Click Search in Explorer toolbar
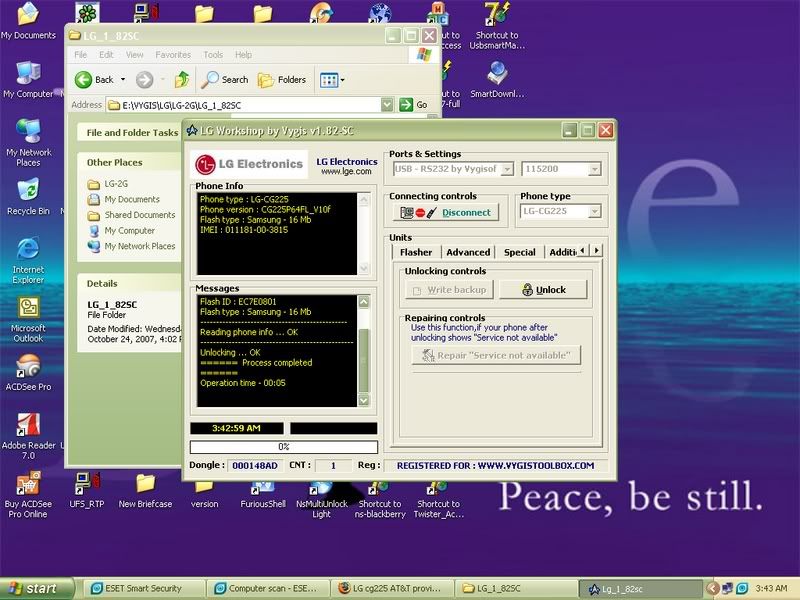 click(x=224, y=80)
